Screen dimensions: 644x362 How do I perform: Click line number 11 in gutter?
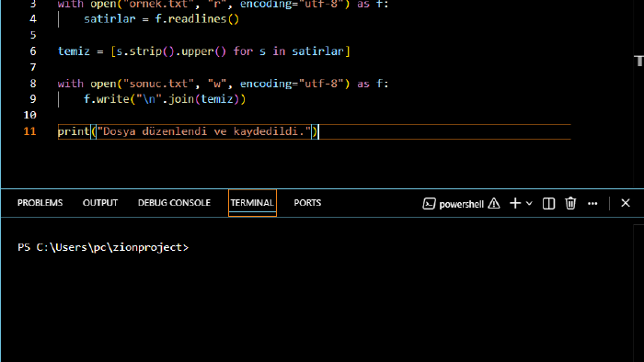[x=30, y=131]
